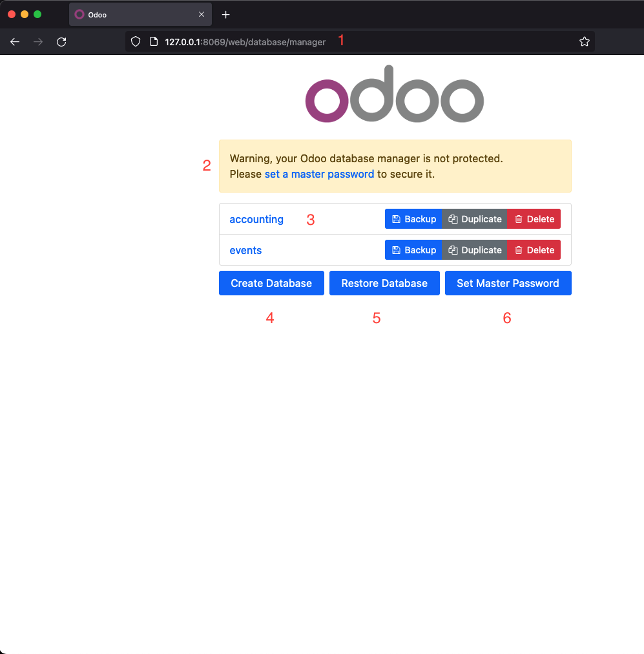Click the red window close button
The height and width of the screenshot is (654, 644).
12,15
